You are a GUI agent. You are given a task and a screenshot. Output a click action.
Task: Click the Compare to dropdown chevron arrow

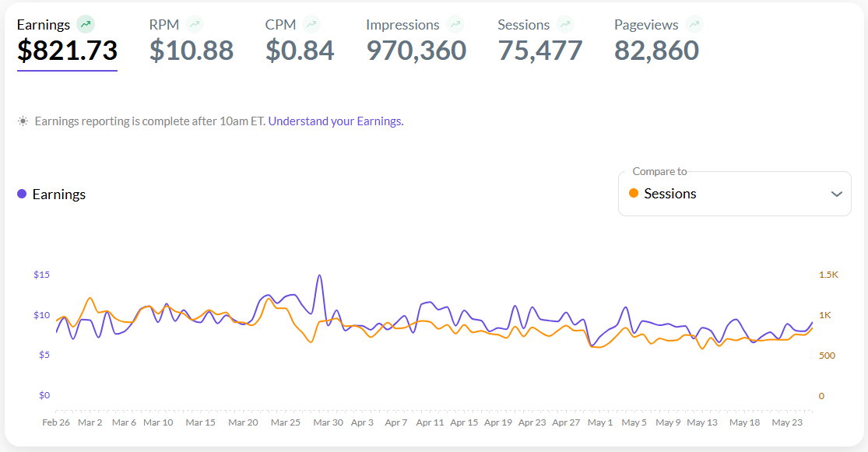pos(837,194)
